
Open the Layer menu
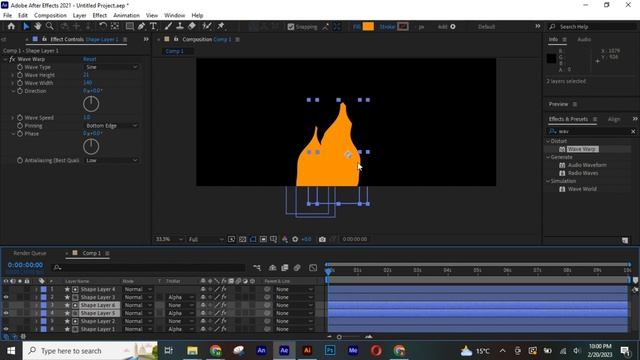coord(79,16)
